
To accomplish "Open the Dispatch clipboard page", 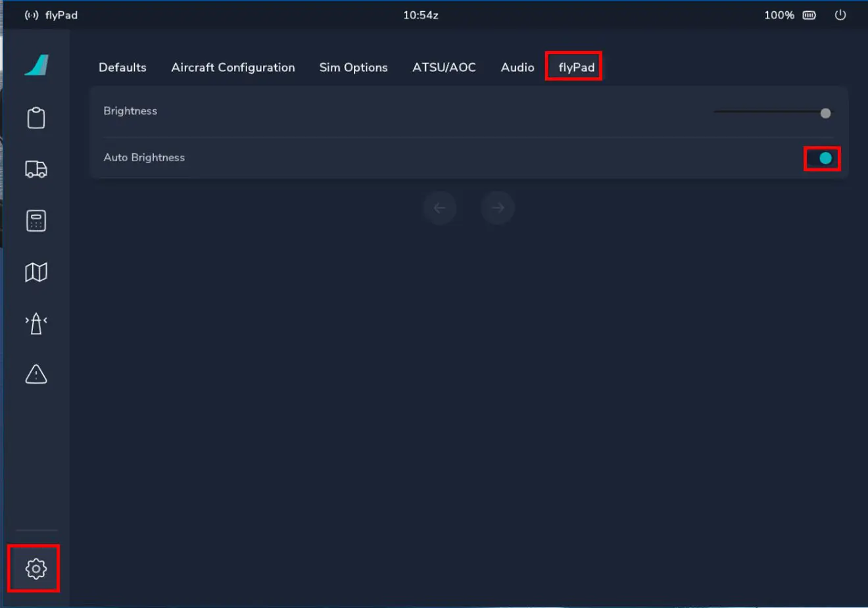I will pos(36,118).
